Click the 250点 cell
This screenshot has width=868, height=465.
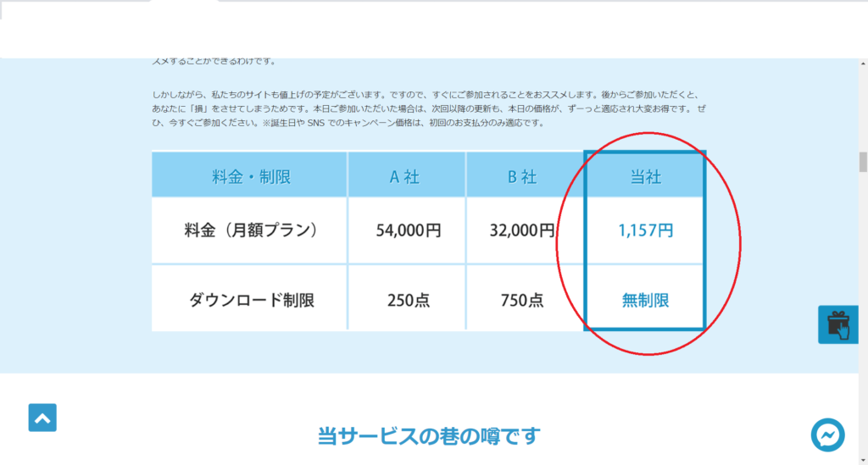pyautogui.click(x=407, y=298)
